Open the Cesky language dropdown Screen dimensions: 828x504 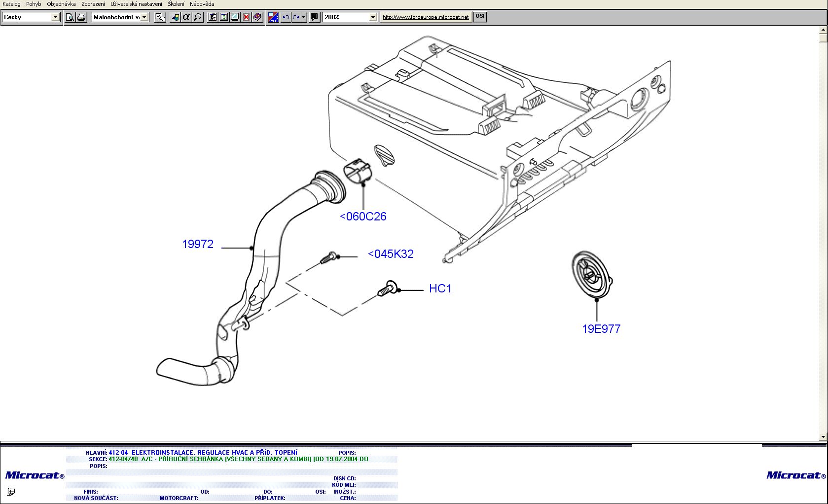[55, 17]
